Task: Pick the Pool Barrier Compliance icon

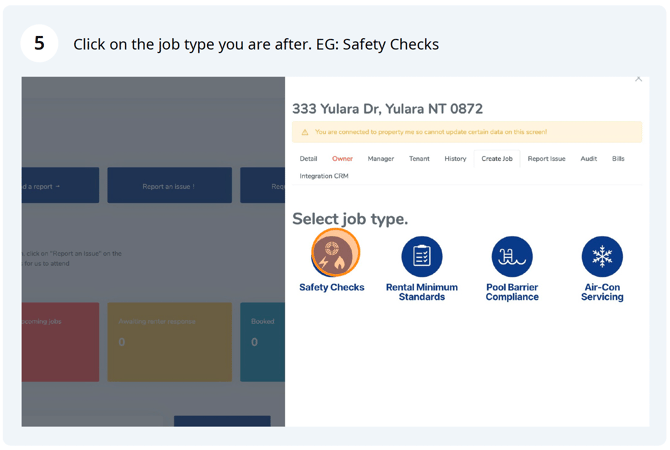Action: pos(512,257)
